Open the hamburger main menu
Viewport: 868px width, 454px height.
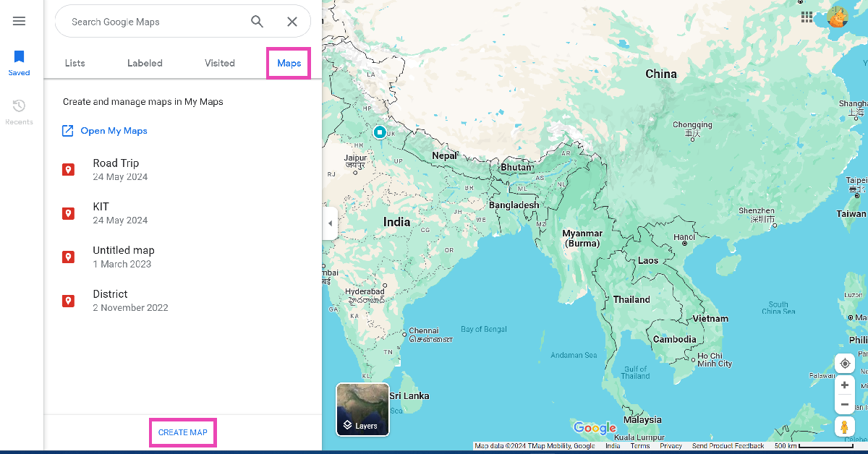pyautogui.click(x=20, y=21)
